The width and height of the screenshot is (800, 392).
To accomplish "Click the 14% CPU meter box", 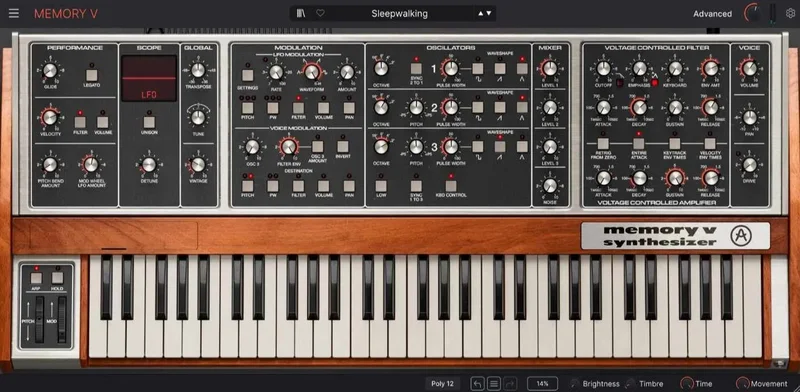I will 542,384.
